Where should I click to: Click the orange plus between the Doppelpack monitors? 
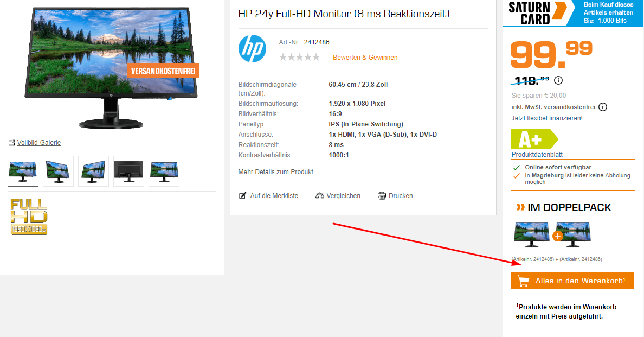coord(557,235)
